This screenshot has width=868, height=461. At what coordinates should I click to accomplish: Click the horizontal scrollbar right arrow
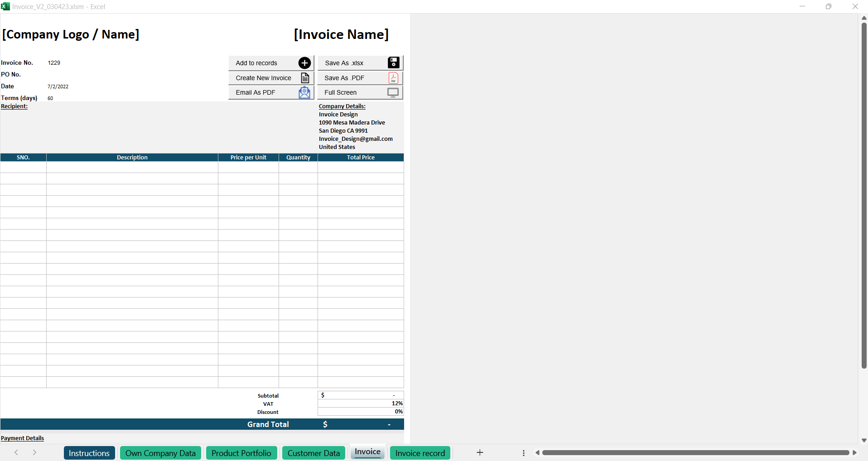pyautogui.click(x=854, y=453)
